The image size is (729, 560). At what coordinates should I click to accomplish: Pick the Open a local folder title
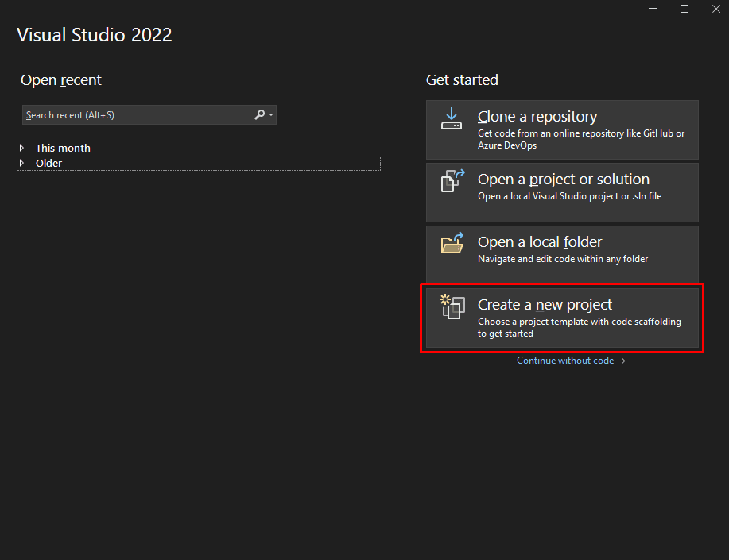point(539,241)
